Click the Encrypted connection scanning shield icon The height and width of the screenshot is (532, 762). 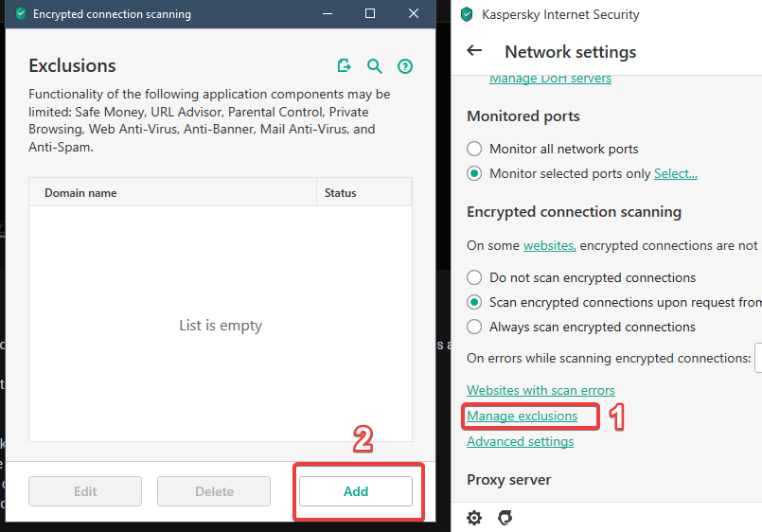(20, 14)
